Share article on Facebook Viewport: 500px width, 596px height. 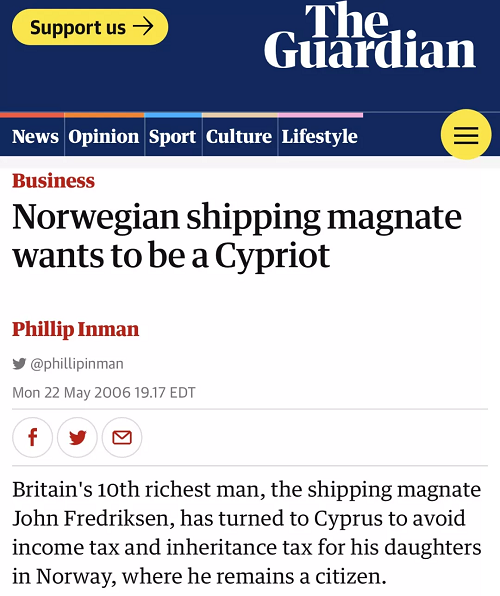32,437
